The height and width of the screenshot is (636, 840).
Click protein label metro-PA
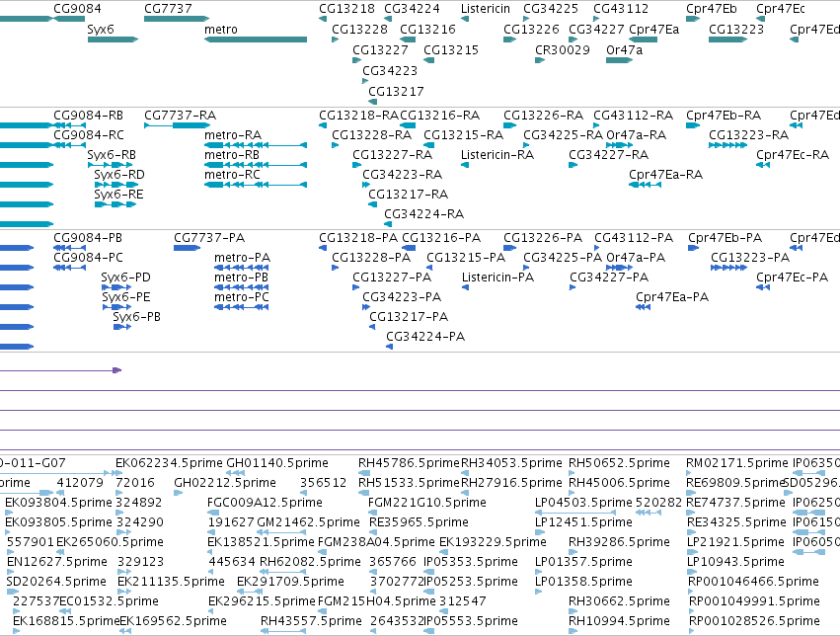coord(242,258)
